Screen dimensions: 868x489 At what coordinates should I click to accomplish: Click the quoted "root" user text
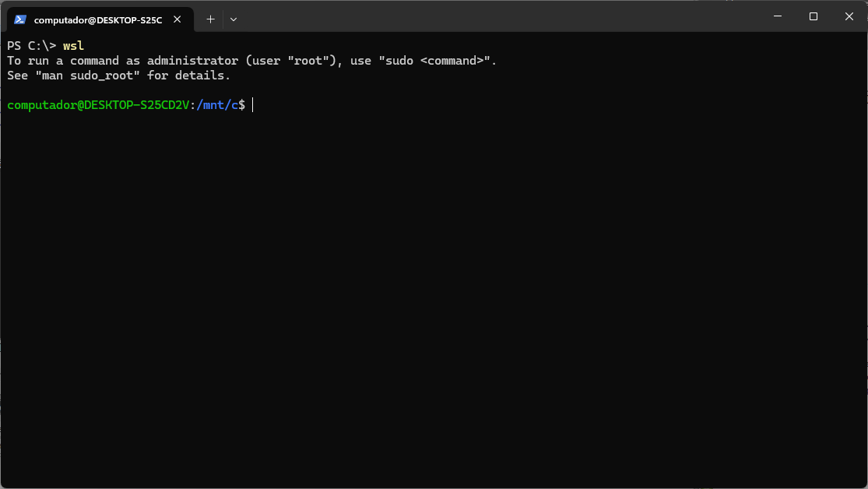point(308,61)
